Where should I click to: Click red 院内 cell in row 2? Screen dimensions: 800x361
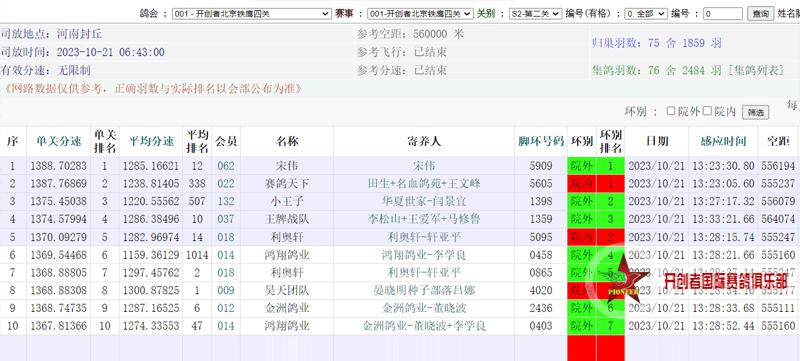coord(581,184)
